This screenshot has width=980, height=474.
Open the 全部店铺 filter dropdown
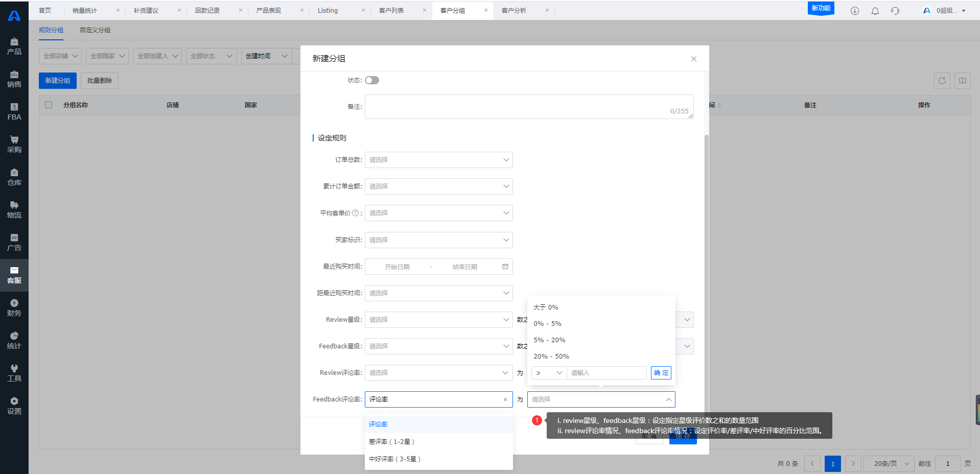(60, 56)
